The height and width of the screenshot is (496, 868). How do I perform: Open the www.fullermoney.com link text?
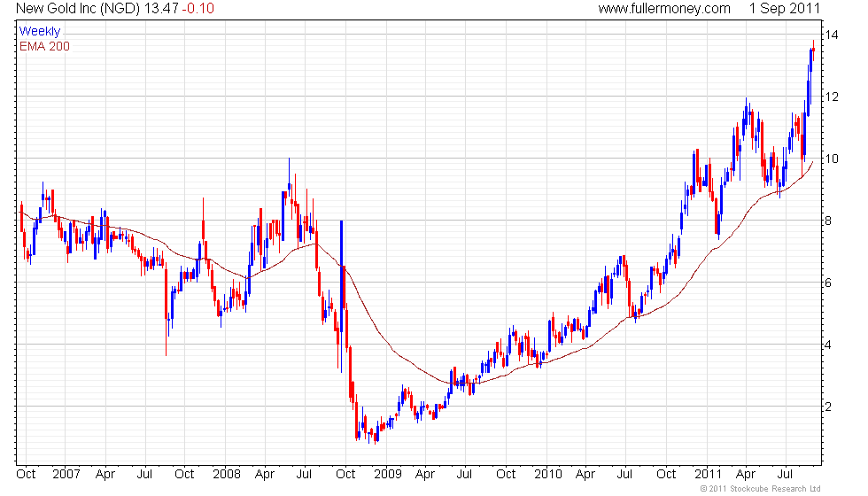tap(664, 8)
